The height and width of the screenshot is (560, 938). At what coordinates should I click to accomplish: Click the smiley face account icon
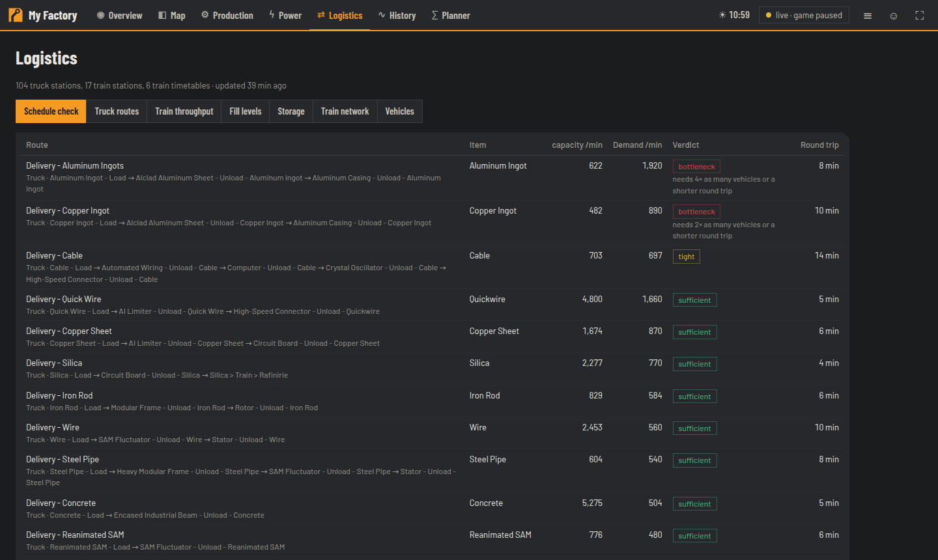[894, 16]
